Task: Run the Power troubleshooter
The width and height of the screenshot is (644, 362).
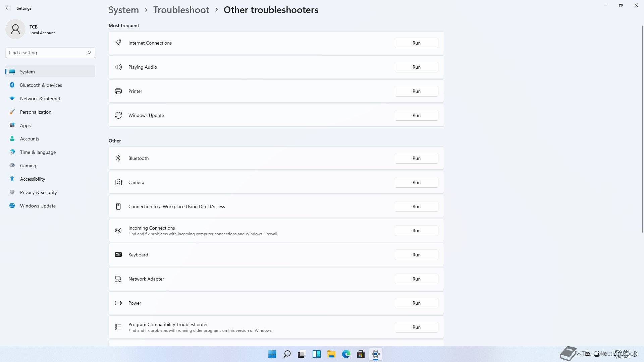Action: point(416,303)
